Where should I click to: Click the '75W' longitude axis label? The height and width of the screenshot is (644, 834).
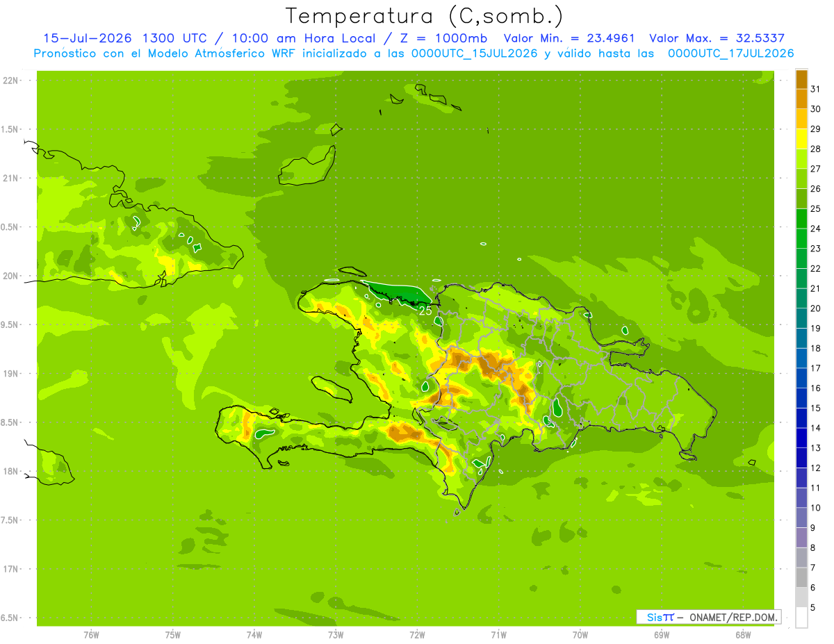(173, 635)
